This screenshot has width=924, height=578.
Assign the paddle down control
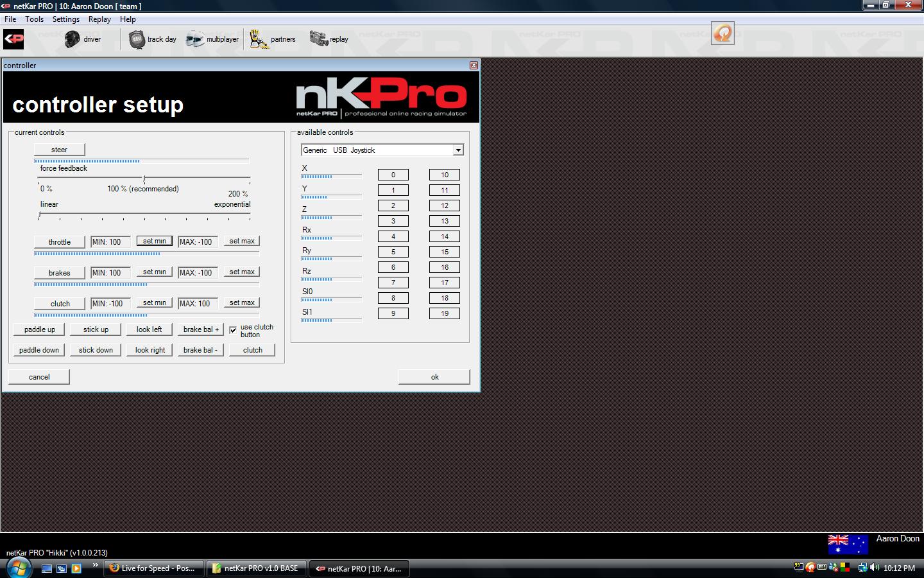pos(39,350)
